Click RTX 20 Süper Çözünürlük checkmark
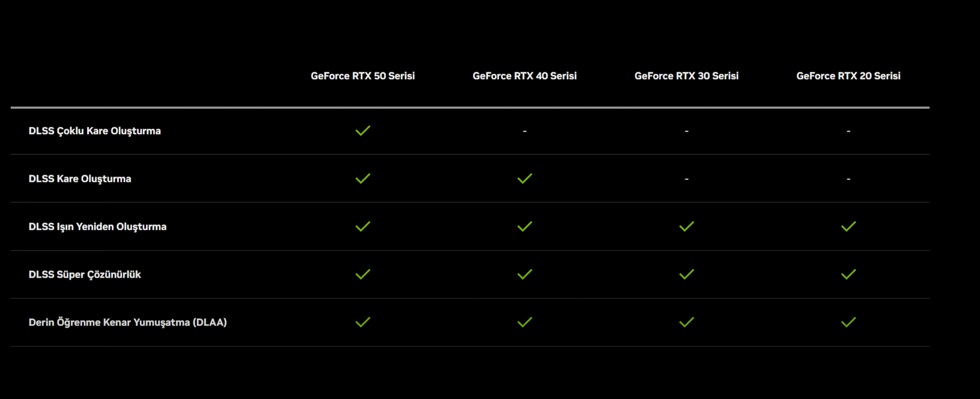 (x=848, y=274)
